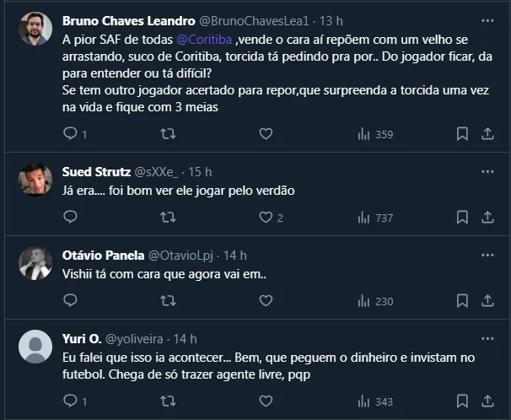Bookmark Yuri O.'s tweet
Screen dimensions: 511x420
[462, 401]
